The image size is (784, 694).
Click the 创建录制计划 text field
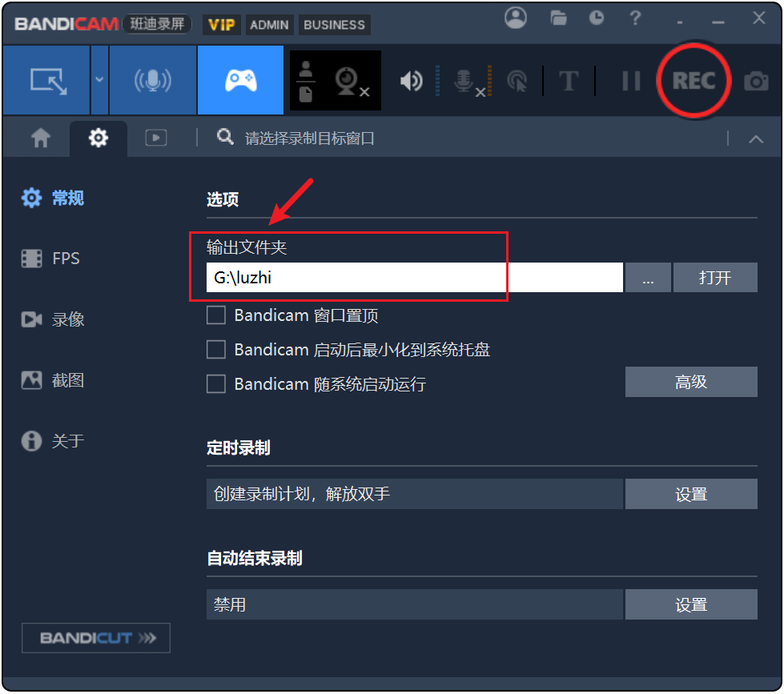[415, 494]
